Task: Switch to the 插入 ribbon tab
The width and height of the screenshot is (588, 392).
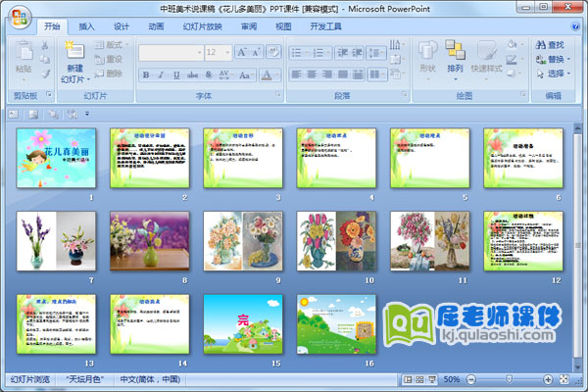Action: coord(87,26)
